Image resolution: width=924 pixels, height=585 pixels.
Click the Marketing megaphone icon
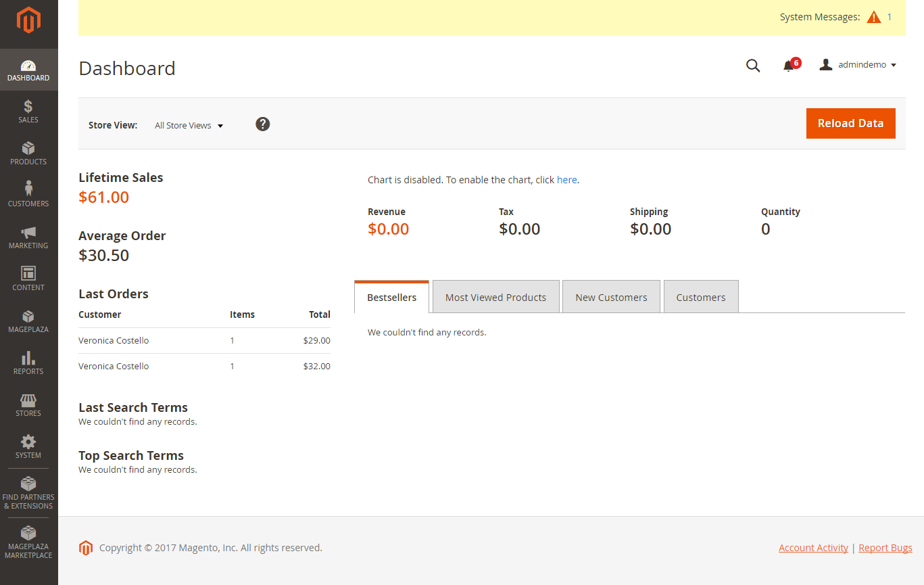coord(28,236)
